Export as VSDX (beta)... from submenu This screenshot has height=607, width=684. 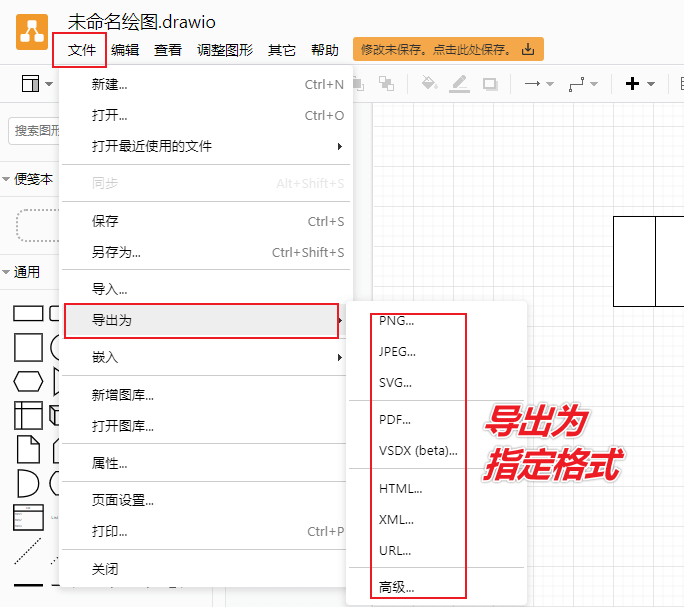pos(436,451)
